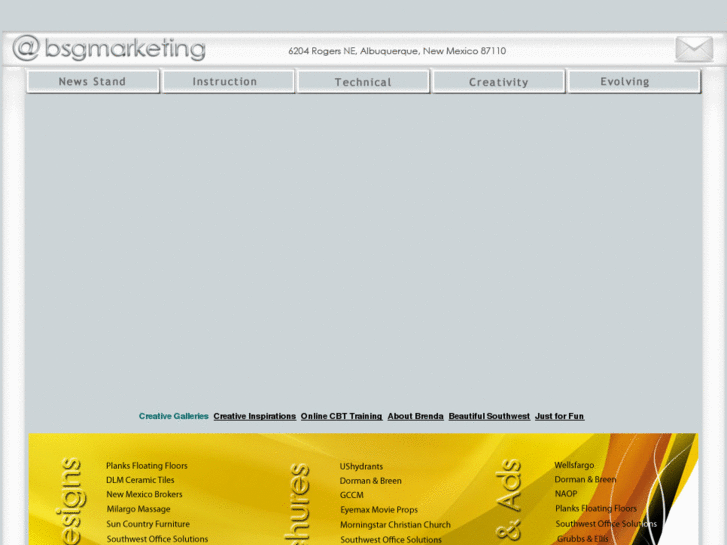
Task: Select Southwest Office Solutions in the middle column
Action: click(x=391, y=540)
